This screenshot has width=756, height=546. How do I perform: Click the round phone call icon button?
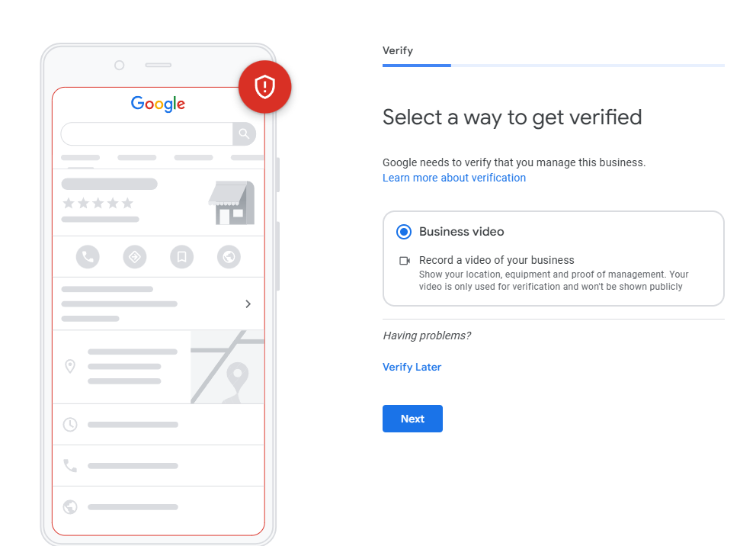[x=88, y=256]
